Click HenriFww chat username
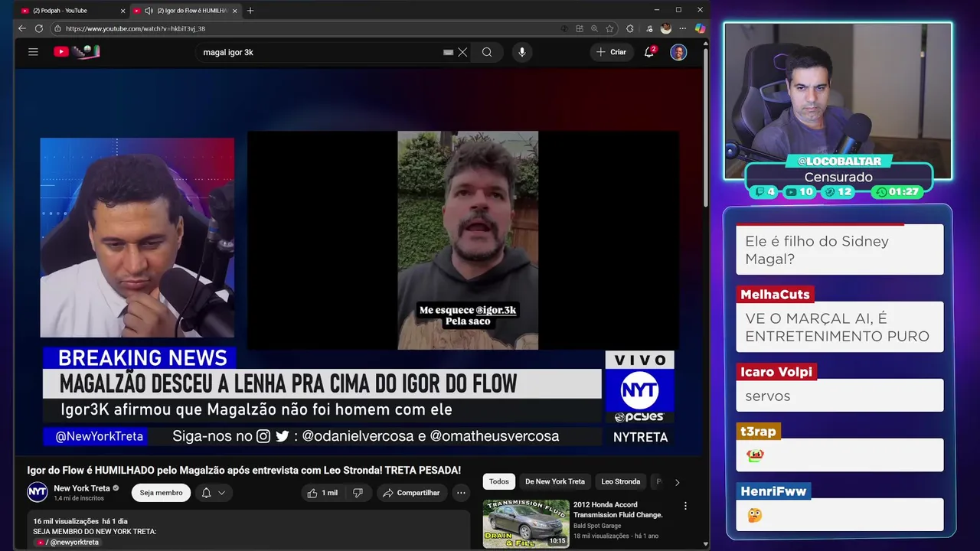Viewport: 980px width, 551px height. (773, 491)
